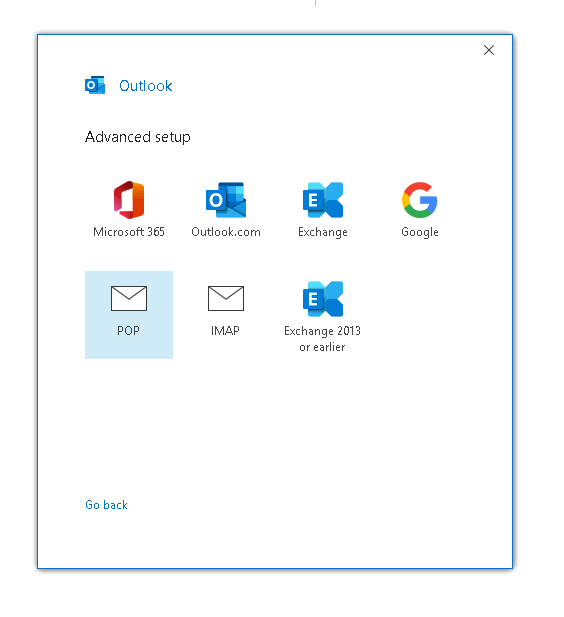Click the Exchange label under top-row icon

[323, 232]
